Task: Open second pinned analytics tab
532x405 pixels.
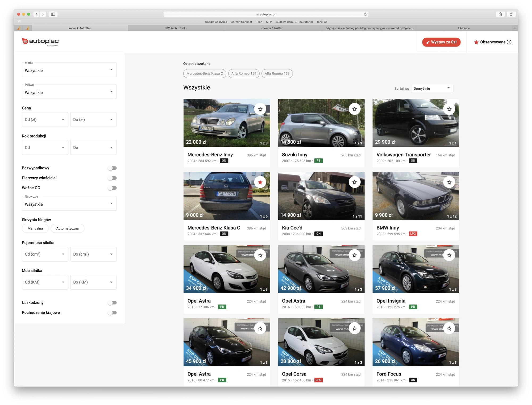Action: click(27, 28)
